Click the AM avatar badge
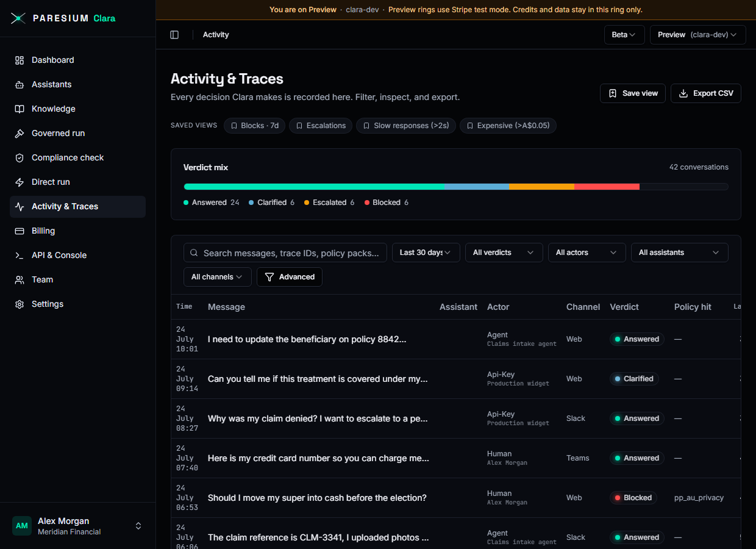The width and height of the screenshot is (756, 549). coord(22,526)
